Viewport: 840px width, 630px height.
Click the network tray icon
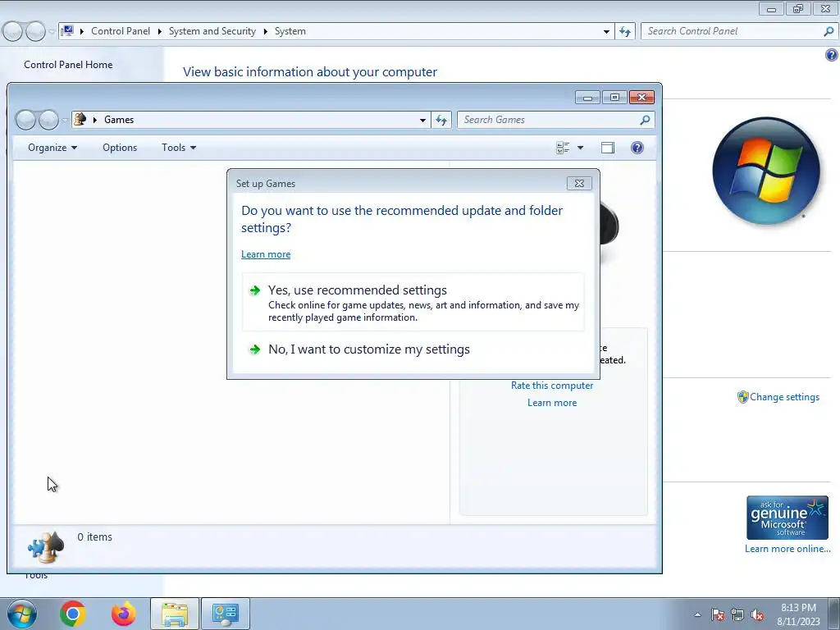[x=737, y=614]
